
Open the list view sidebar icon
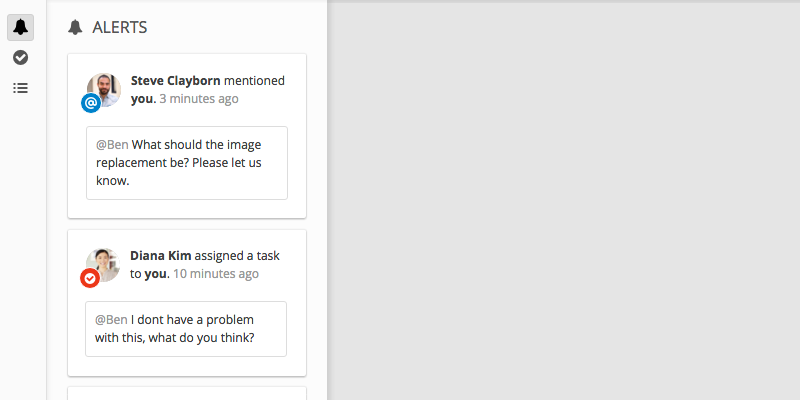pos(20,88)
